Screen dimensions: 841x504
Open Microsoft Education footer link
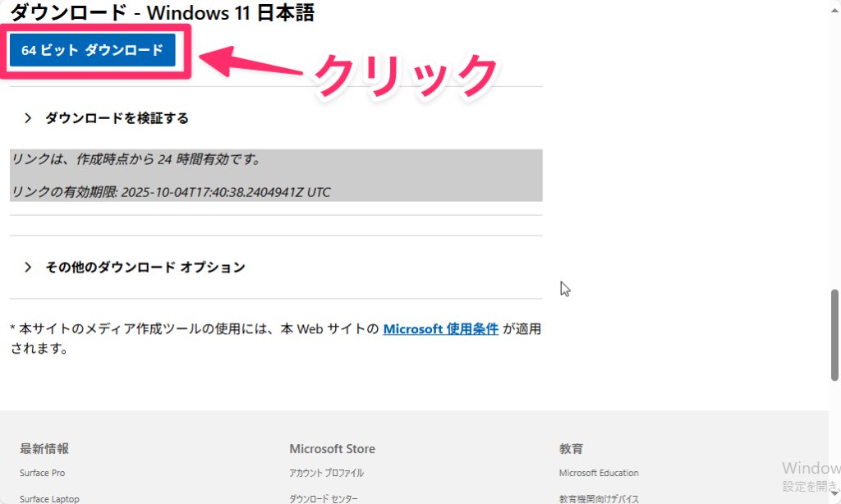pyautogui.click(x=598, y=473)
